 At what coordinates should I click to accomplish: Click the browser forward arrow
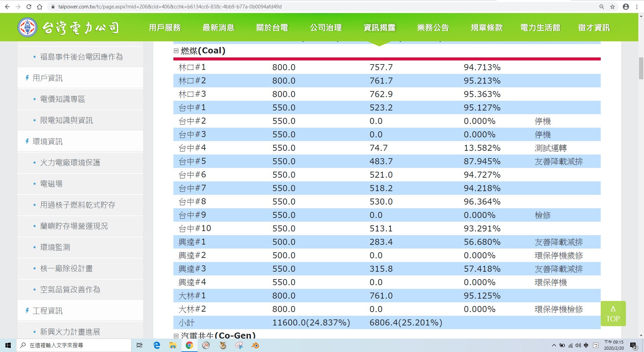click(18, 7)
